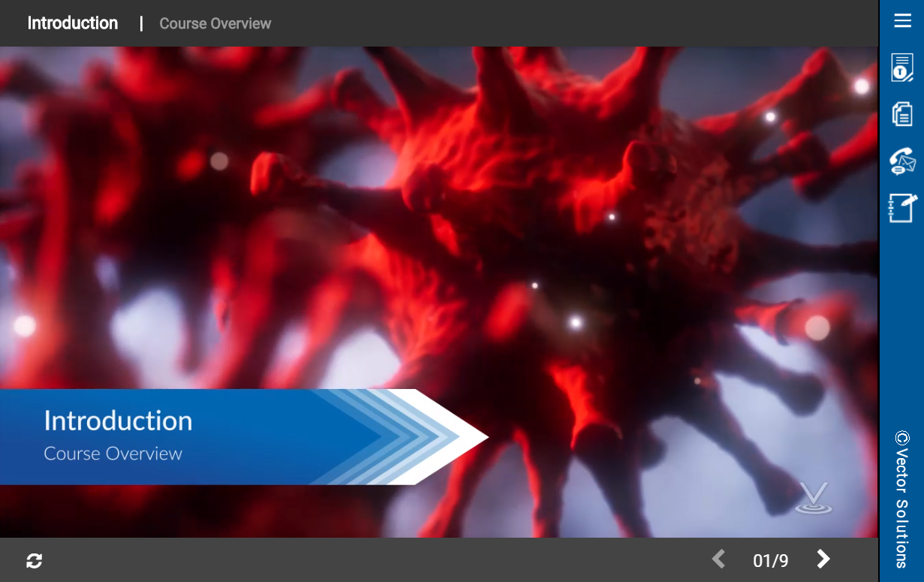This screenshot has height=582, width=924.
Task: Click the Vector logo watermark on video
Action: pyautogui.click(x=814, y=499)
